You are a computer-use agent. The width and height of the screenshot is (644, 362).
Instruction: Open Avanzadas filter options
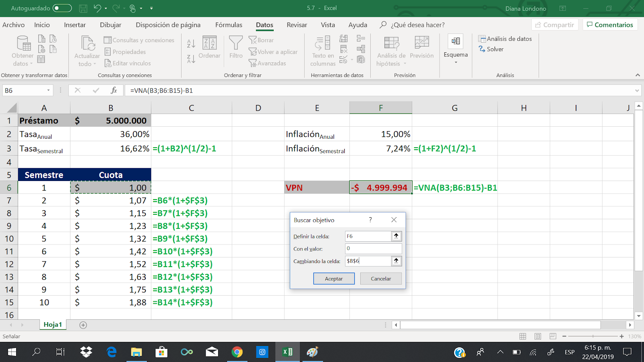pos(269,63)
